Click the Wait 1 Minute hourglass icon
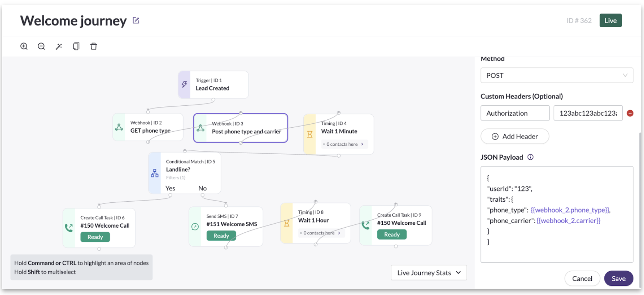The image size is (644, 295). pos(310,134)
